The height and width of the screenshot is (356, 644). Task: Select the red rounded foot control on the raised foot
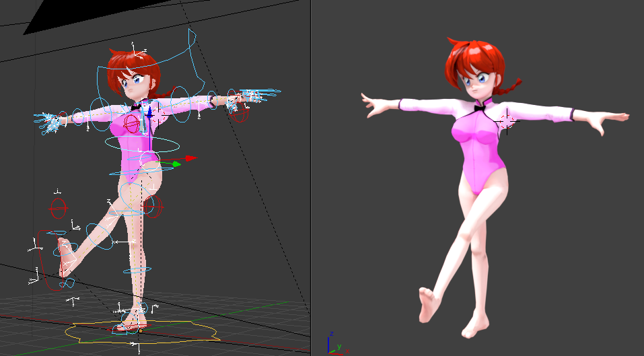(x=51, y=260)
